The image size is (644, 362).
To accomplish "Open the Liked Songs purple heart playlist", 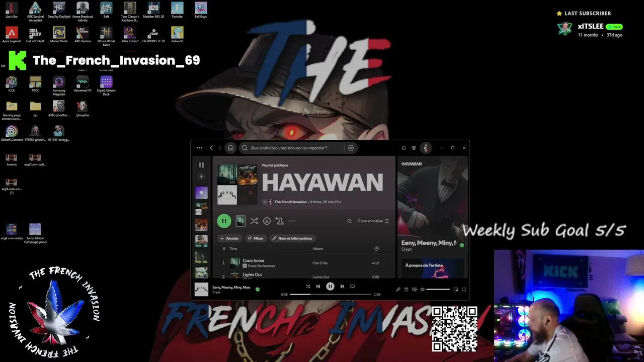I will (201, 193).
